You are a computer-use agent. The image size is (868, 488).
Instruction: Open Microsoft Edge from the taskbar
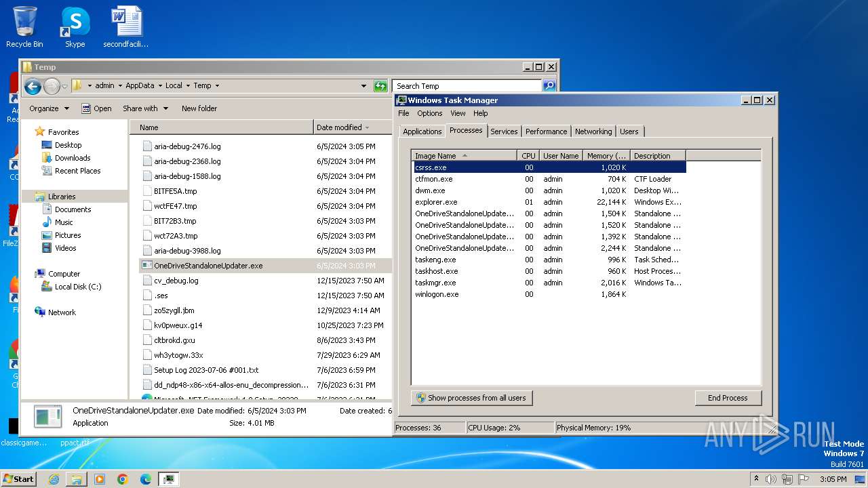click(x=146, y=479)
